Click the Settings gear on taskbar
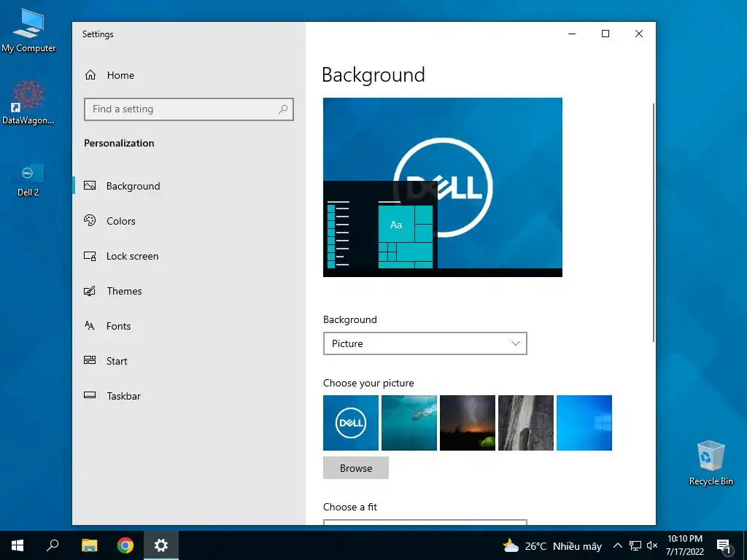This screenshot has width=747, height=560. 161,545
